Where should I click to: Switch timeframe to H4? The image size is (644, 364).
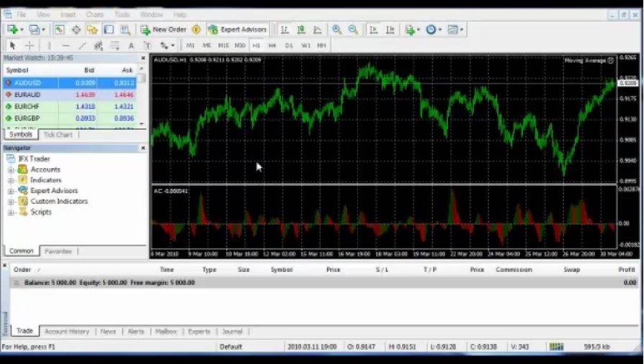click(272, 45)
